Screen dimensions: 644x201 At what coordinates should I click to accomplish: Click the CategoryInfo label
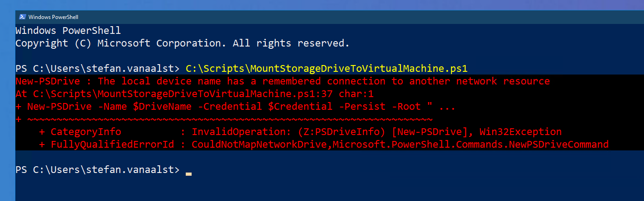point(86,132)
